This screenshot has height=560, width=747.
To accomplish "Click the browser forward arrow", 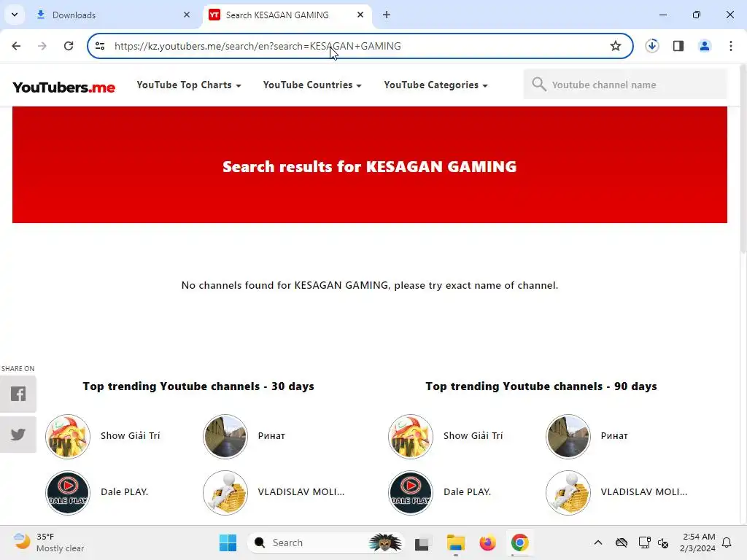I will [42, 46].
